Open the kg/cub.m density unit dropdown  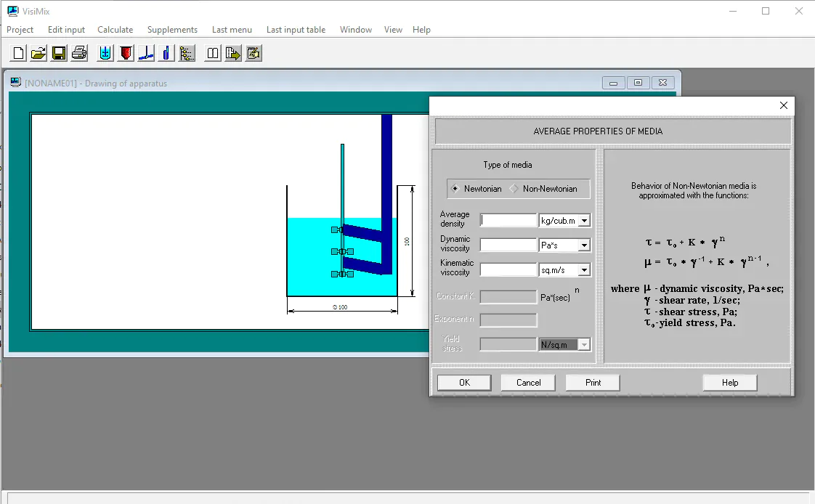click(x=584, y=220)
